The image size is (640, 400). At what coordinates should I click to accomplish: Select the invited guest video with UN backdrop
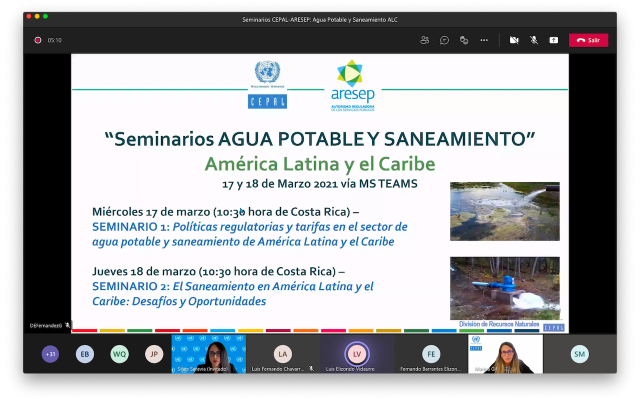(209, 354)
